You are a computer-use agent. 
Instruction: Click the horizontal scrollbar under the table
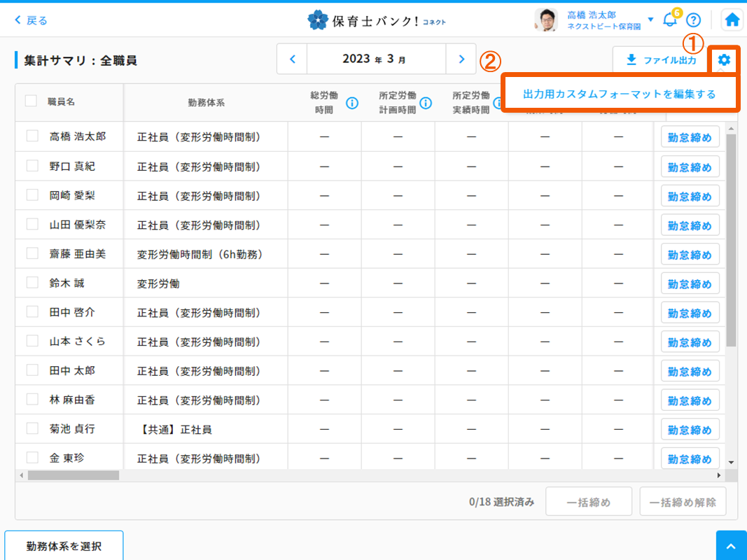coord(74,475)
